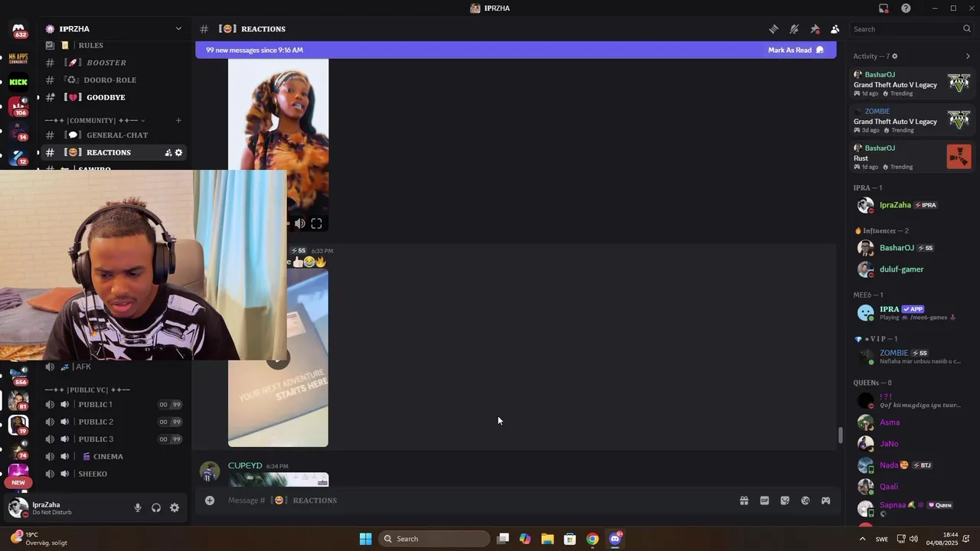Toggle video volume mute

click(x=299, y=223)
